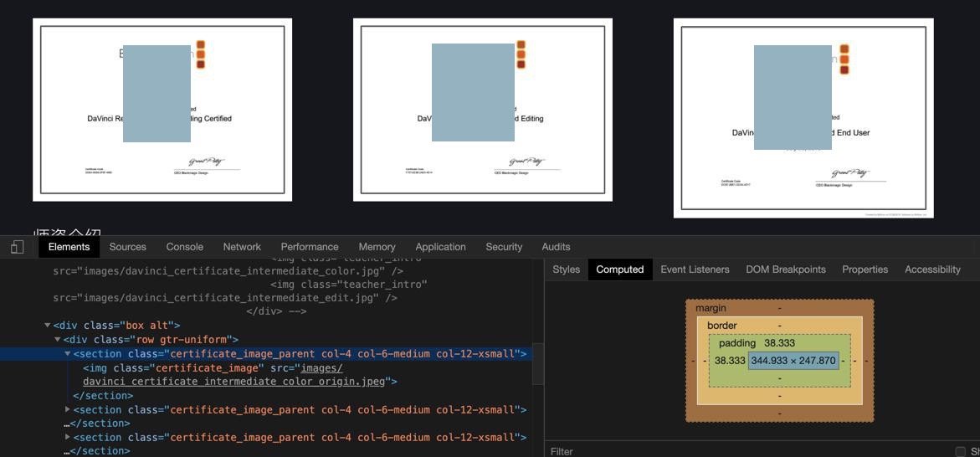
Task: Open the Sources tab
Action: tap(127, 247)
